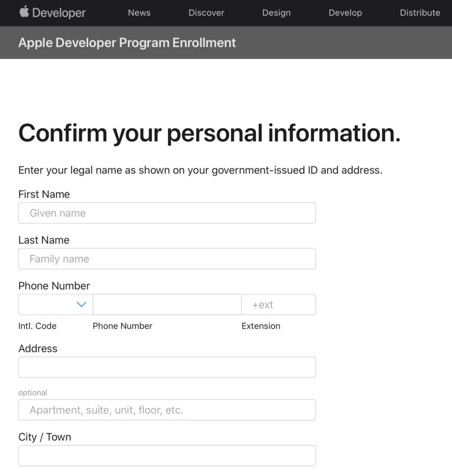Click the City / Town label text

[x=45, y=437]
